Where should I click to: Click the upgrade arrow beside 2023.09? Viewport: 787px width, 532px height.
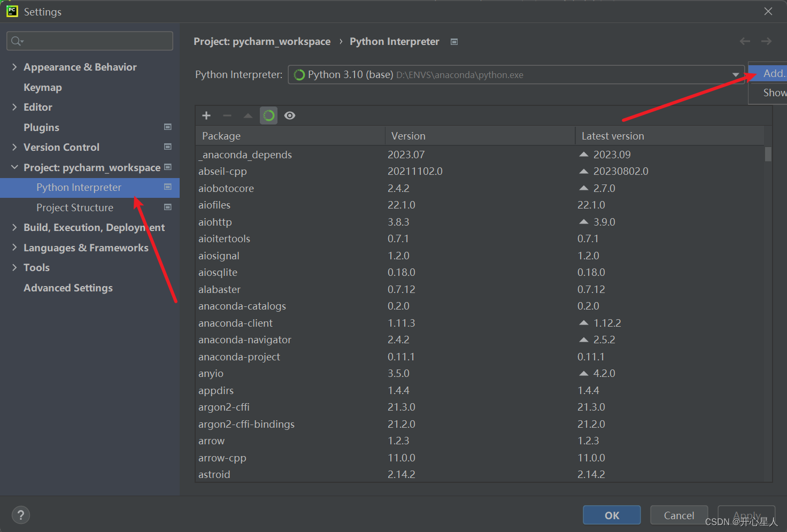tap(584, 155)
